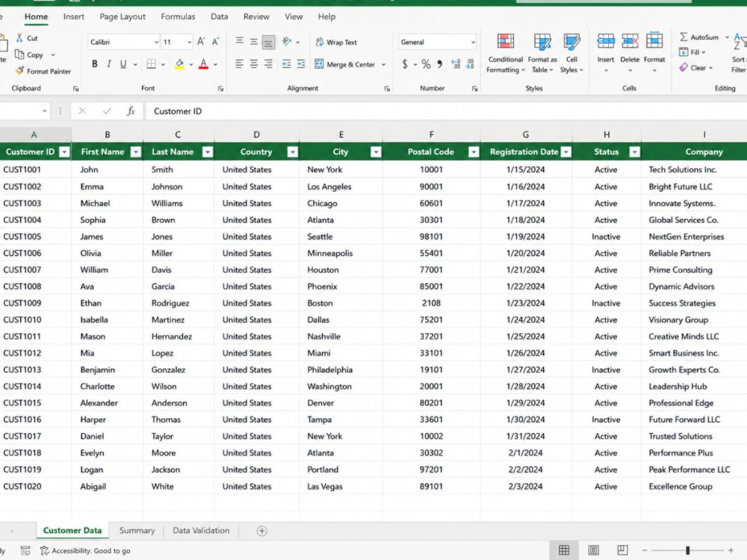Expand the General number format dropdown

click(x=473, y=42)
